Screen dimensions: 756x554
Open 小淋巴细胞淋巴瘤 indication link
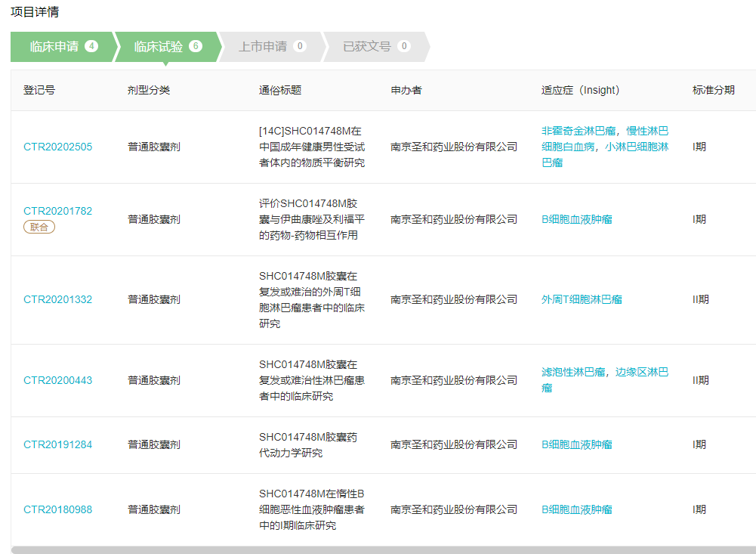(x=605, y=154)
